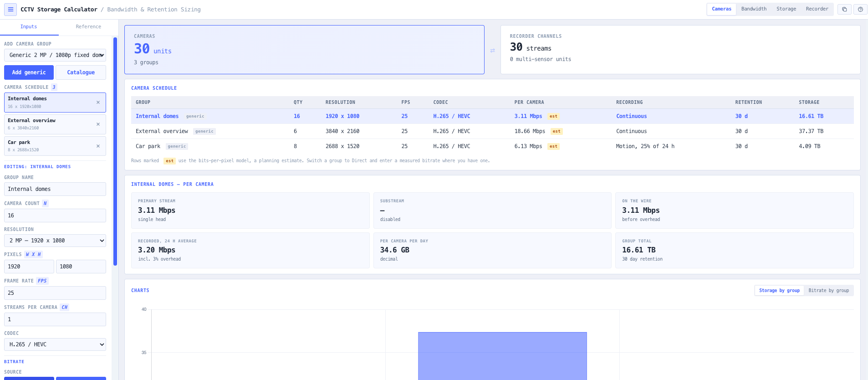The image size is (868, 380).
Task: Click the copy icon in the top bar
Action: [x=844, y=10]
